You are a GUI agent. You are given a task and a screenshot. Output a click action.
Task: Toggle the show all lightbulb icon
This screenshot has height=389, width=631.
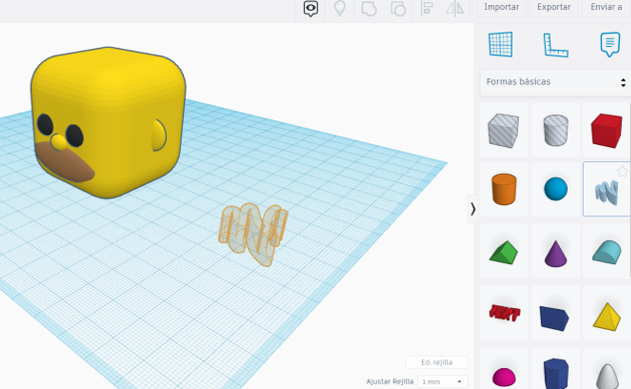[x=340, y=8]
